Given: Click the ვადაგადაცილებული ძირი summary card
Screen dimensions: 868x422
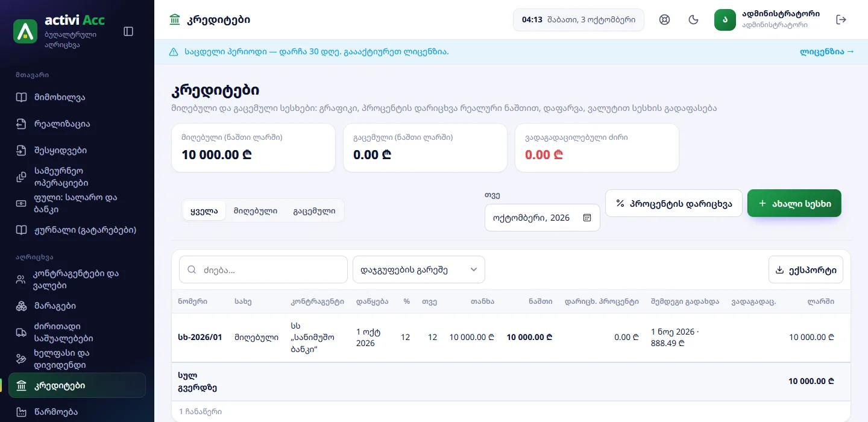Looking at the screenshot, I should [597, 148].
